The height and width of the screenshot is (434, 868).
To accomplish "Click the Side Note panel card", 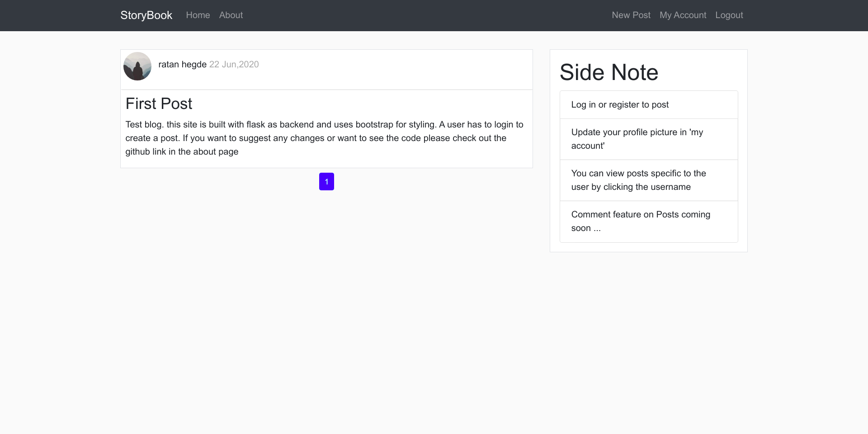I will (648, 150).
